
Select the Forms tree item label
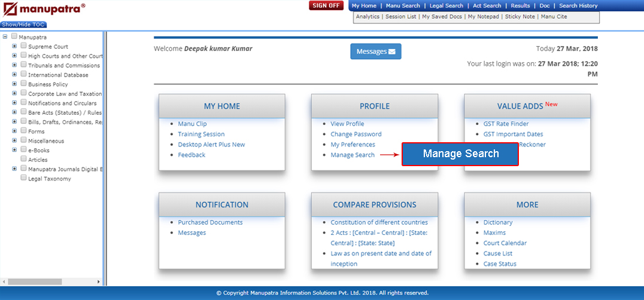click(x=36, y=131)
